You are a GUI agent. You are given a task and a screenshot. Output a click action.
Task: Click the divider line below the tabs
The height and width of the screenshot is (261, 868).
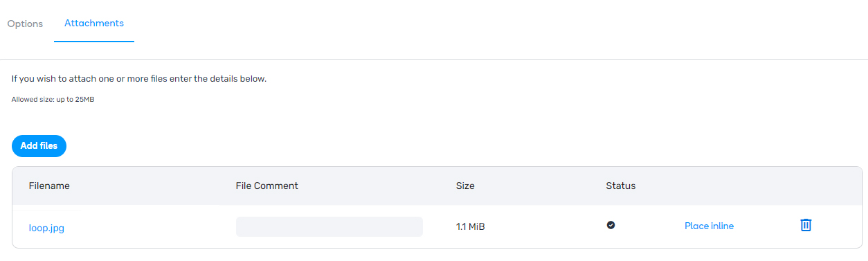[x=434, y=59]
